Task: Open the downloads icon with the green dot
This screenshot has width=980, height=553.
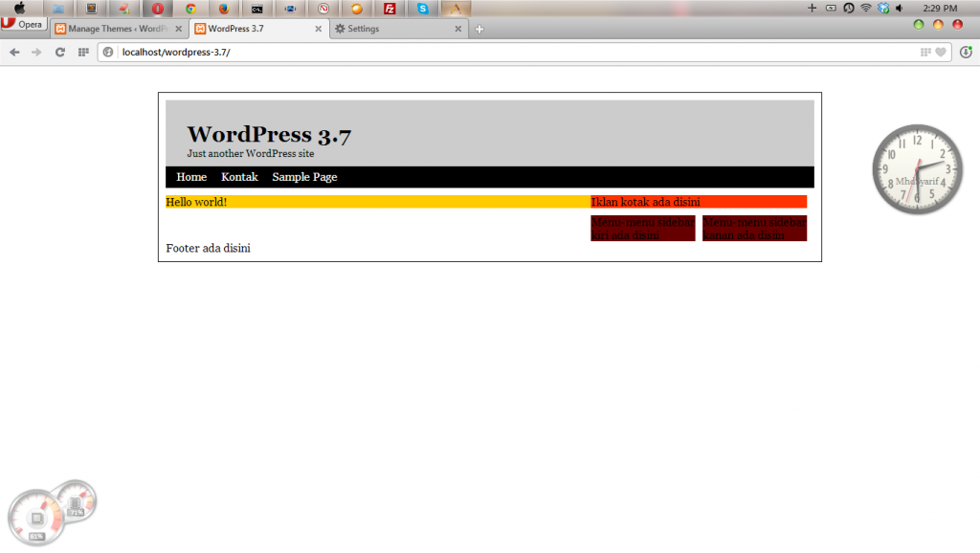Action: [x=967, y=53]
